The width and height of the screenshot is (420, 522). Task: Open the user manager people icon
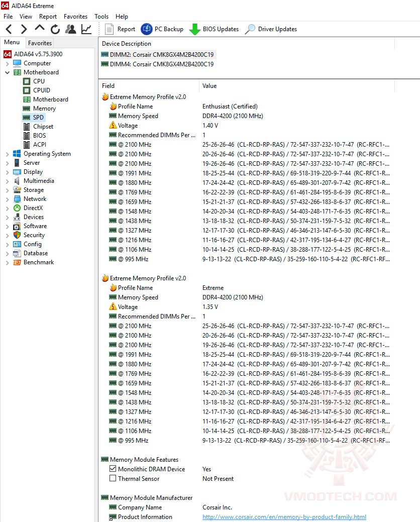[70, 29]
